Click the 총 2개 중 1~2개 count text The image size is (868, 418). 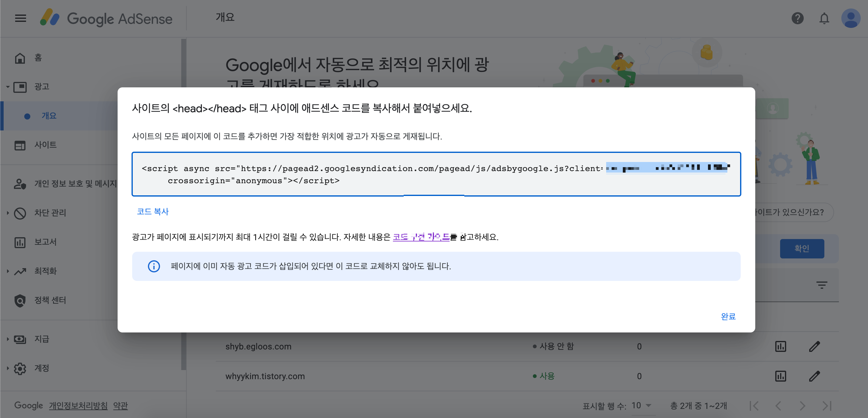698,406
